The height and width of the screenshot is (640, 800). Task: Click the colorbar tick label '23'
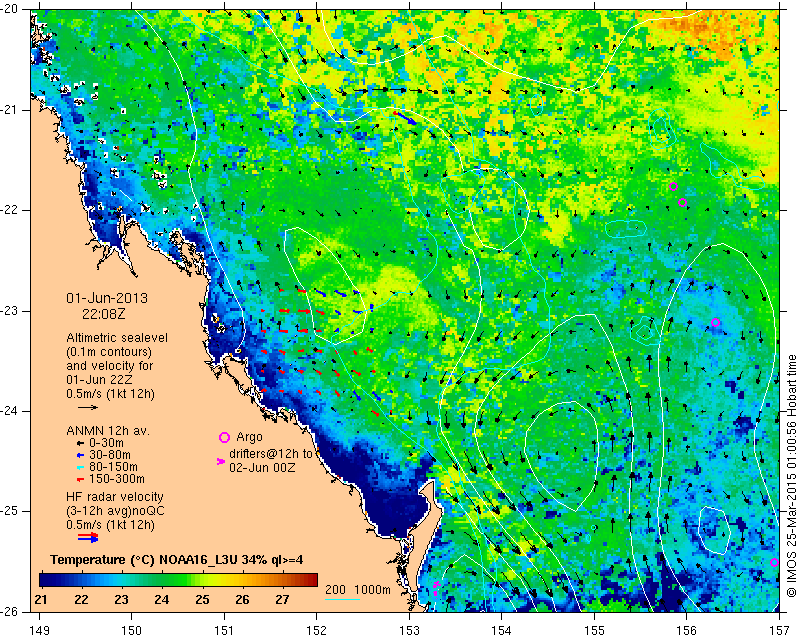121,599
